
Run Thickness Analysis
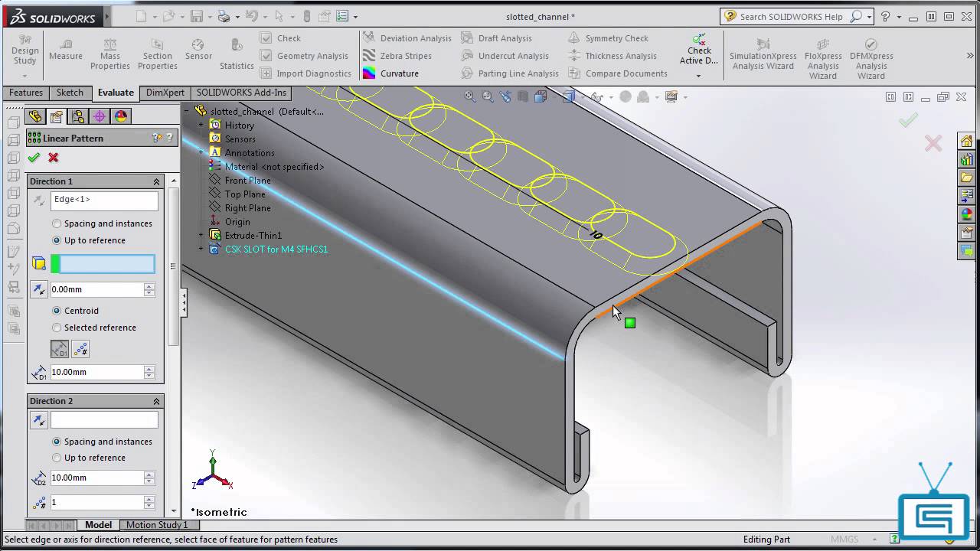[x=612, y=56]
